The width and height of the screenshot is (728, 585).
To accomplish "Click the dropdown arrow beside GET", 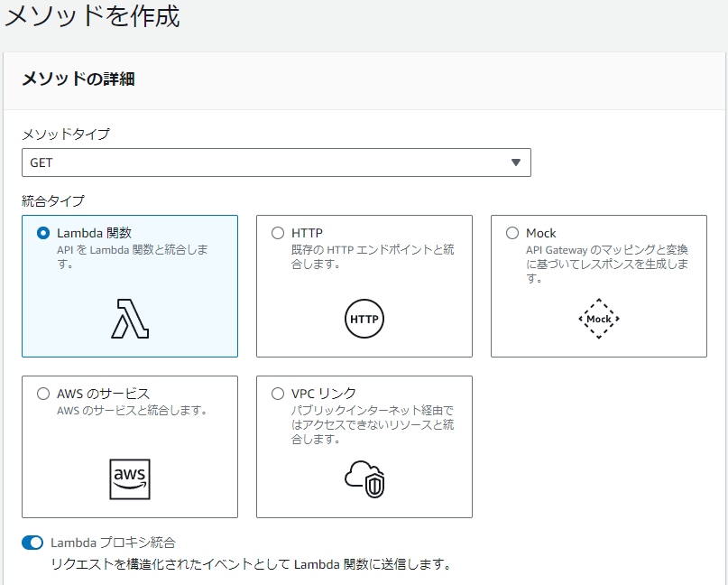I will [x=516, y=162].
